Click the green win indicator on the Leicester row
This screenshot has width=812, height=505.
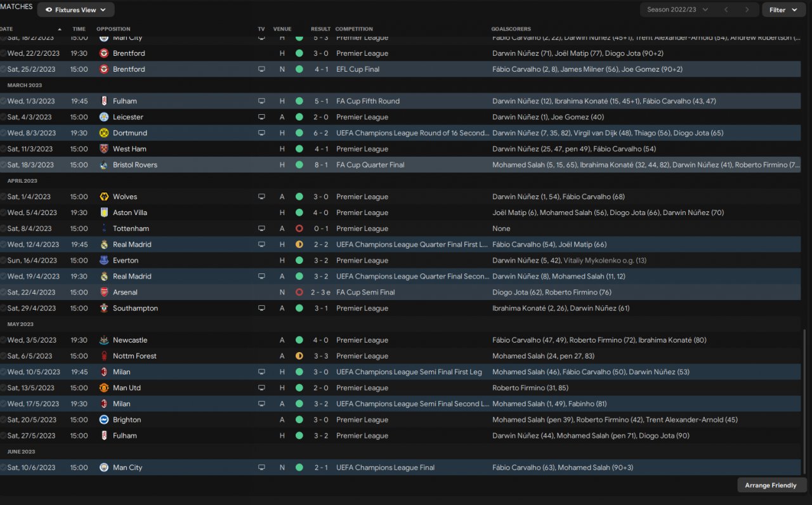(x=299, y=117)
